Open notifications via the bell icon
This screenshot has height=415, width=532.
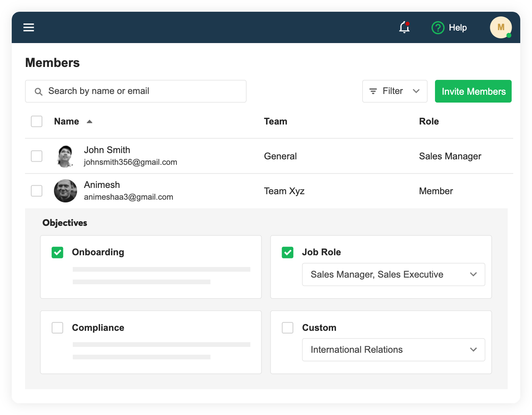(404, 27)
